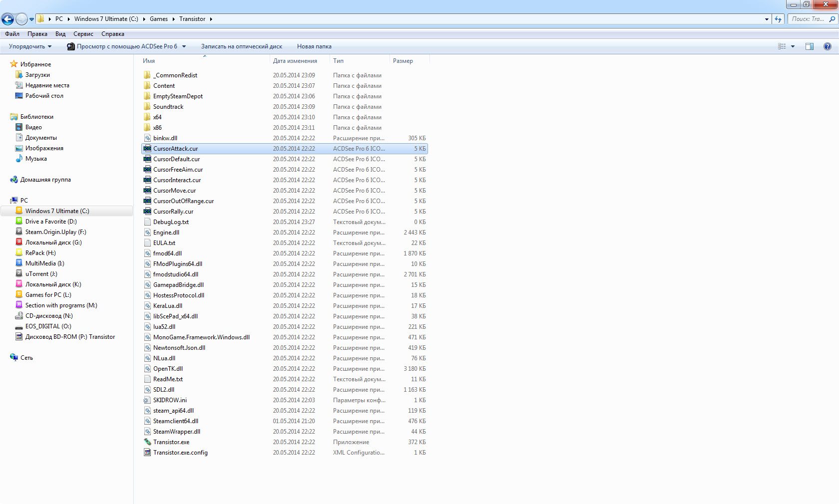Sort by the Размер column header
This screenshot has width=839, height=504.
click(x=403, y=61)
